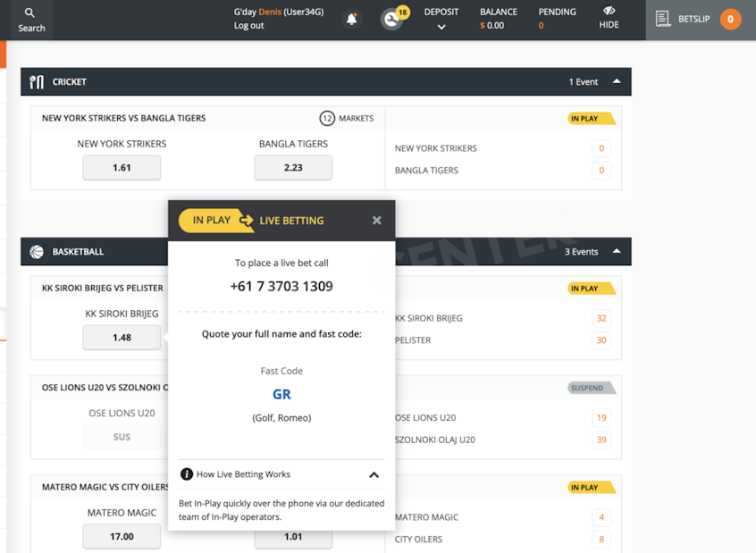Click the SUSPEND badge on OSE Lions match
Screen dimensions: 756x553
[x=589, y=387]
